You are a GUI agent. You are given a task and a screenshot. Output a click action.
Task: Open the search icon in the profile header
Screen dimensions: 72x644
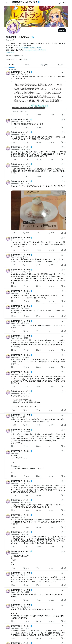(x=64, y=3)
